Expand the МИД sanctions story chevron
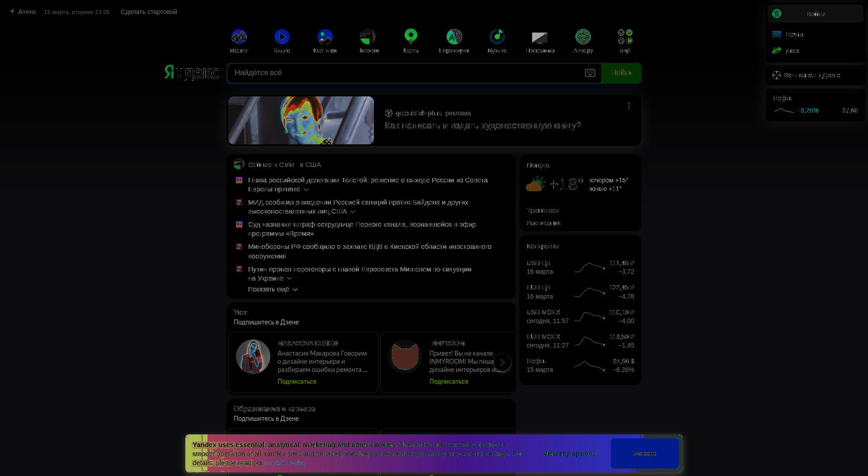Image resolution: width=868 pixels, height=476 pixels. [x=353, y=212]
